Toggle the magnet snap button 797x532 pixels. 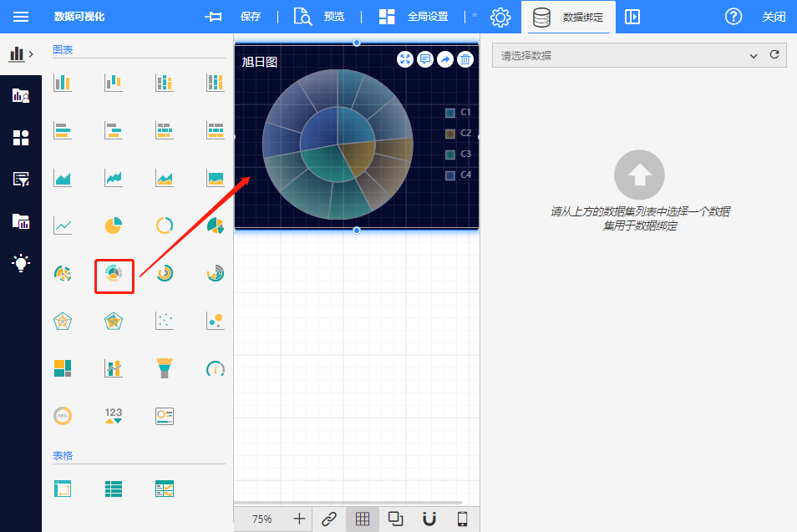[429, 519]
